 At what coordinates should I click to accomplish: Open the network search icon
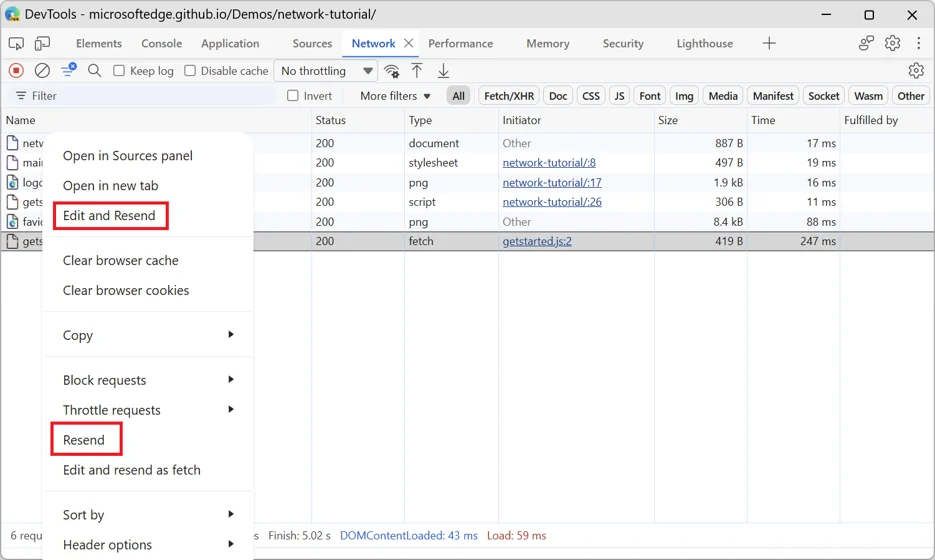[x=94, y=71]
